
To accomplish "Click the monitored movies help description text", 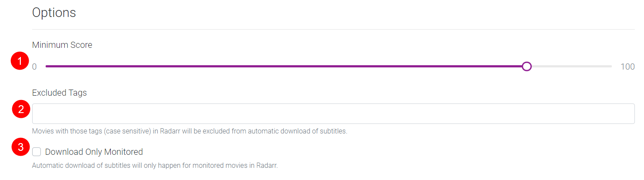I will [x=155, y=166].
